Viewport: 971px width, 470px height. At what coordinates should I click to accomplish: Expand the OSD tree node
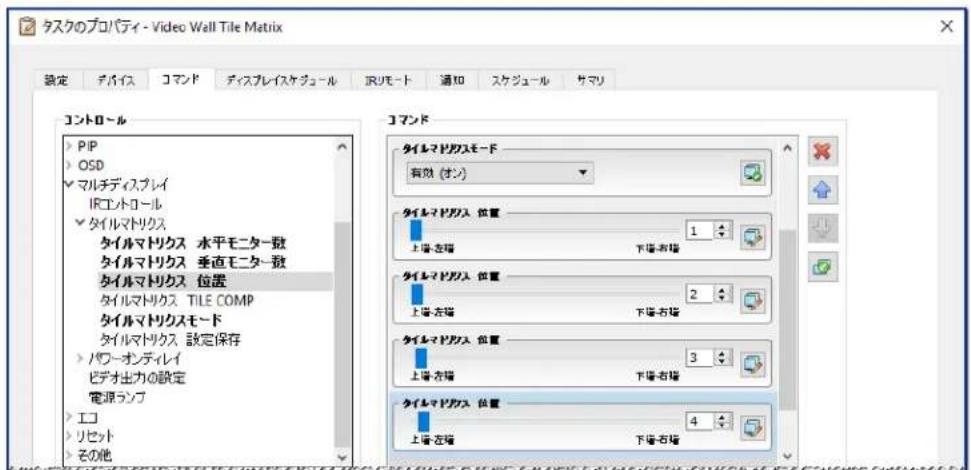click(x=69, y=165)
